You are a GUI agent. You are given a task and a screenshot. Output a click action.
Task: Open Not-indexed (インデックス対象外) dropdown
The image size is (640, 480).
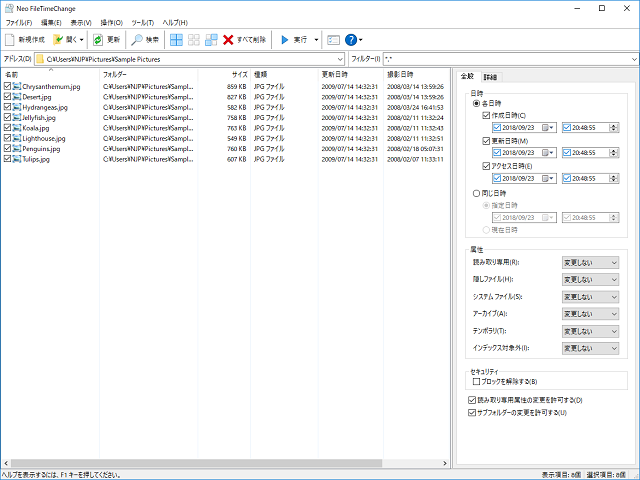590,348
